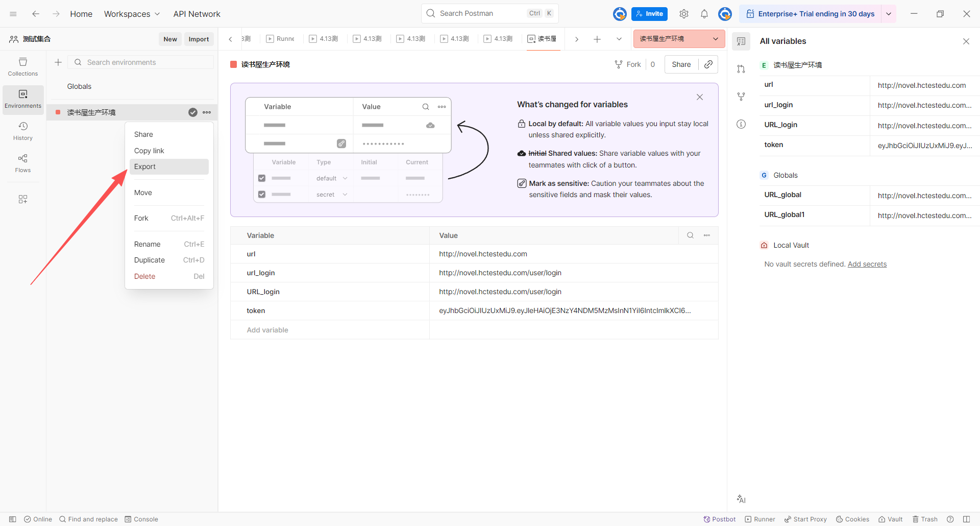
Task: Choose Delete from context menu
Action: pyautogui.click(x=169, y=276)
